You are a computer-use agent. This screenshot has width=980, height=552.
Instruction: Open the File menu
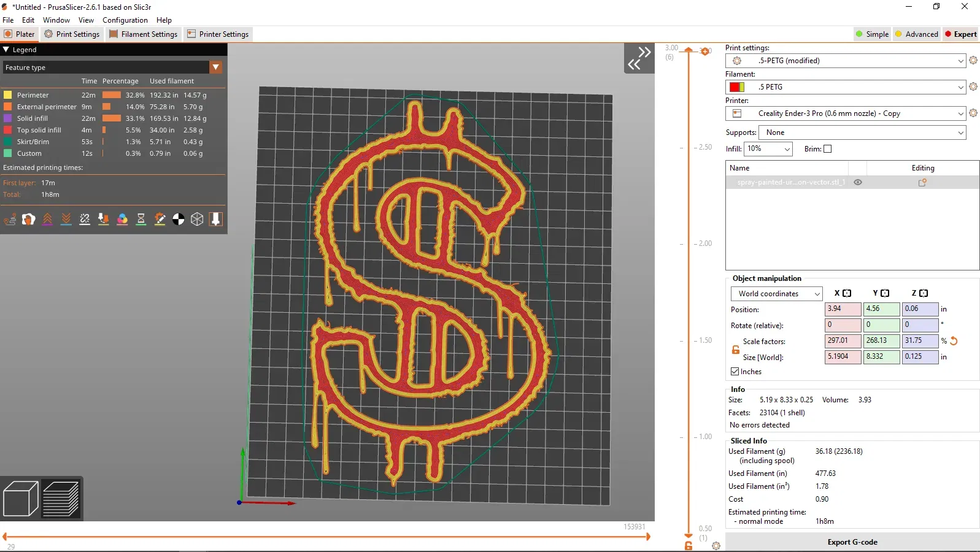pos(8,20)
